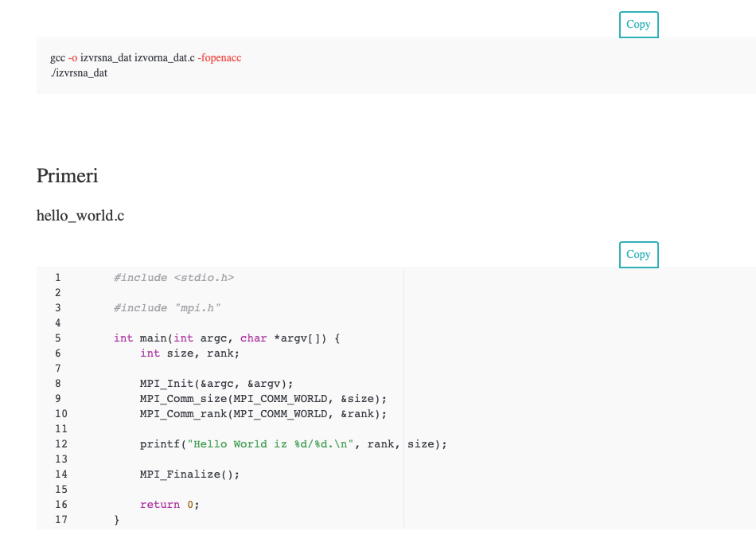This screenshot has height=539, width=756.
Task: Click the top Copy button
Action: [638, 25]
